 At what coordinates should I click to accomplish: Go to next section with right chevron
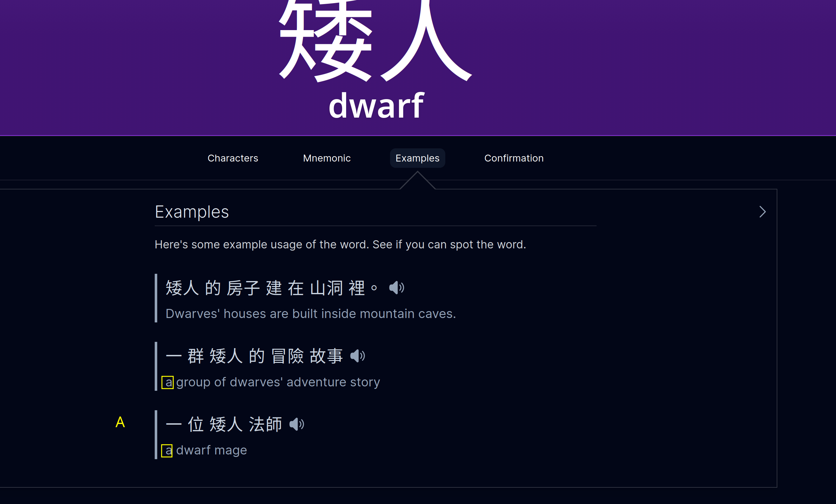pos(762,212)
